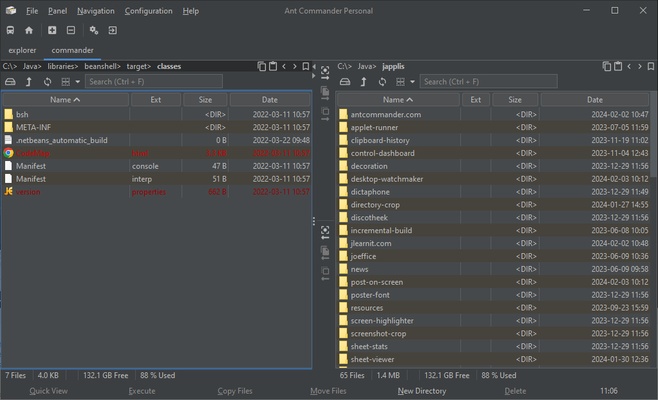Image resolution: width=658 pixels, height=400 pixels.
Task: Open settings with the gears icon
Action: click(x=94, y=30)
